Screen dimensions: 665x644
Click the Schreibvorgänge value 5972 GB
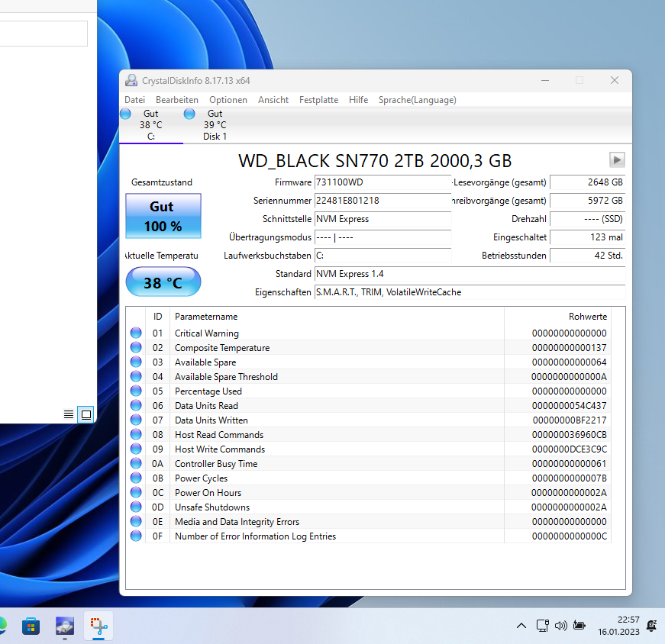pyautogui.click(x=587, y=201)
